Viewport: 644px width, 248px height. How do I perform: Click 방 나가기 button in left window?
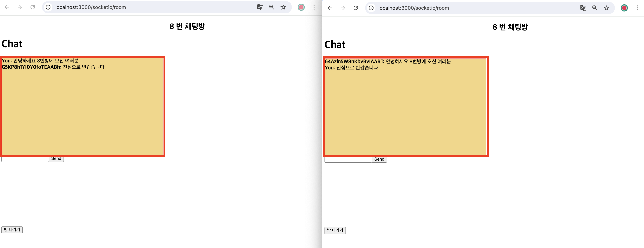(x=12, y=230)
